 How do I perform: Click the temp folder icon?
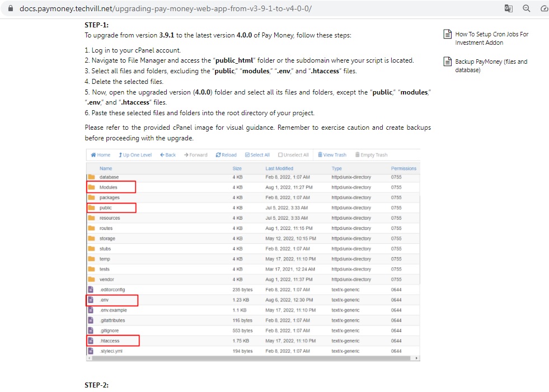pos(91,259)
